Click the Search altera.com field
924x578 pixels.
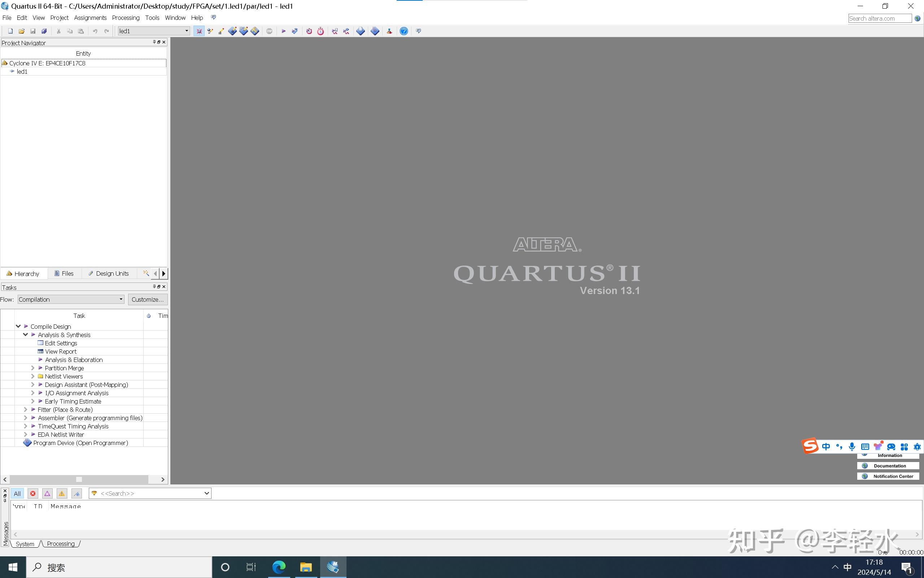[x=880, y=18]
